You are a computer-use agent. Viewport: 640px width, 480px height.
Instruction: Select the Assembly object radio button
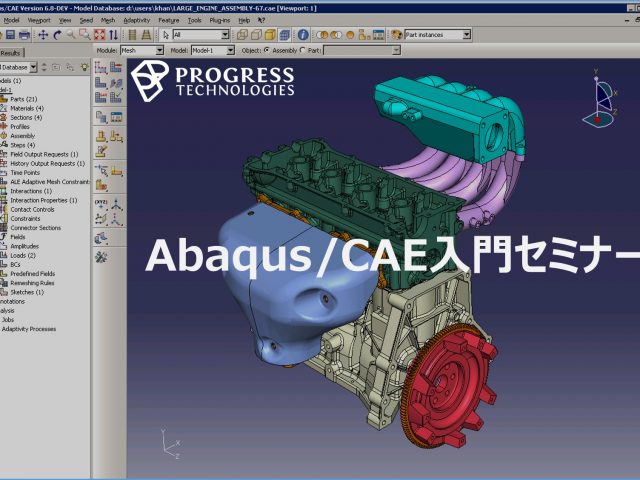[x=267, y=50]
